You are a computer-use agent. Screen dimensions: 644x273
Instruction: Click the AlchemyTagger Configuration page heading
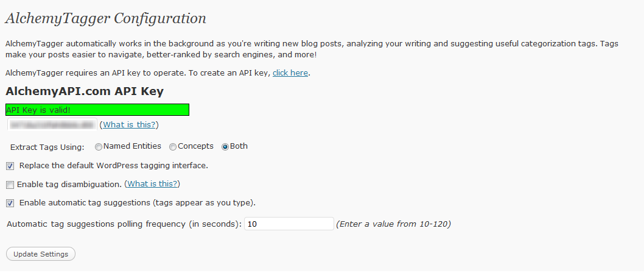tap(105, 19)
